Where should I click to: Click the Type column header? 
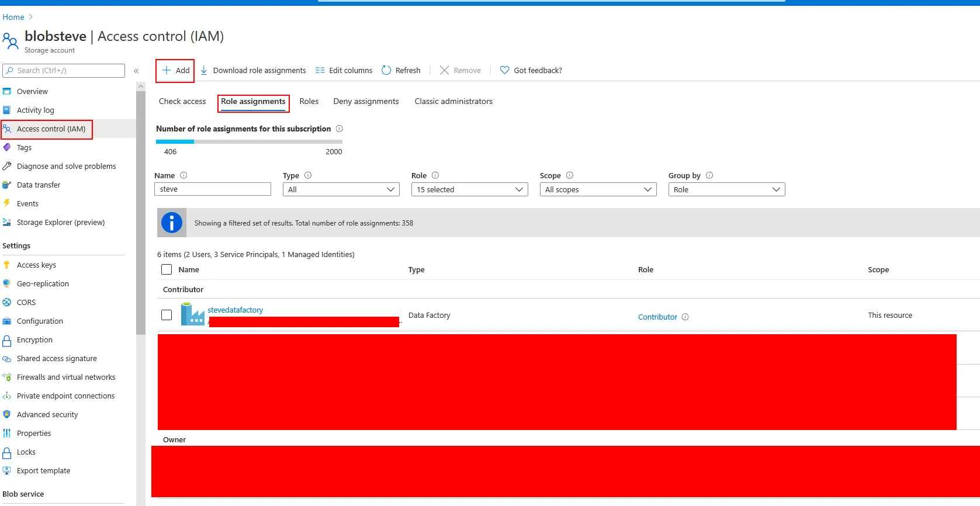417,269
